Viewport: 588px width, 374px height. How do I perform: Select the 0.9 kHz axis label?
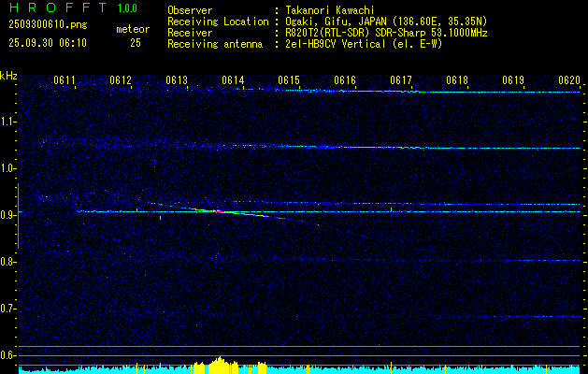pyautogui.click(x=8, y=215)
